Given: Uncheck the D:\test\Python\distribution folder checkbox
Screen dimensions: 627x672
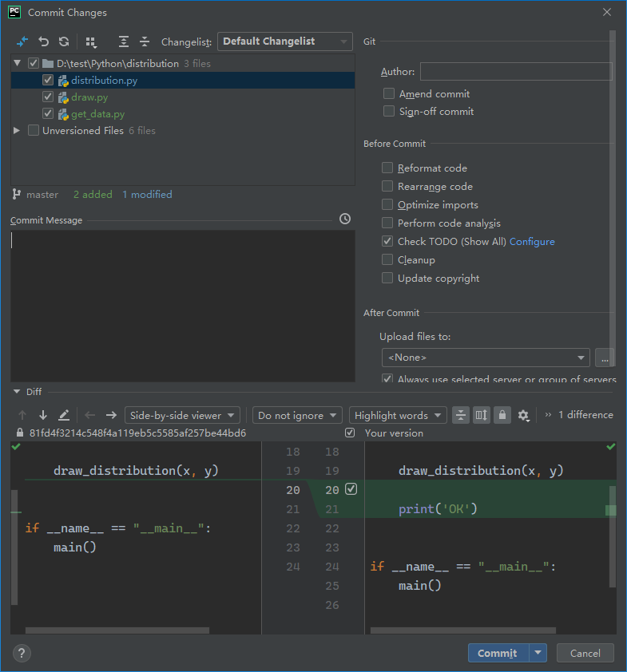Looking at the screenshot, I should (x=33, y=63).
